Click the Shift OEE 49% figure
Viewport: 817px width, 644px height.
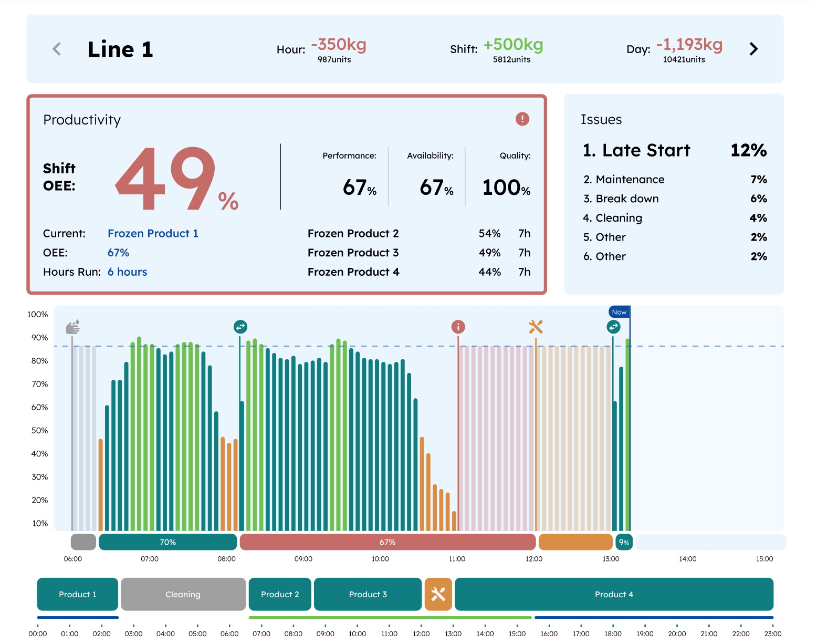(176, 179)
